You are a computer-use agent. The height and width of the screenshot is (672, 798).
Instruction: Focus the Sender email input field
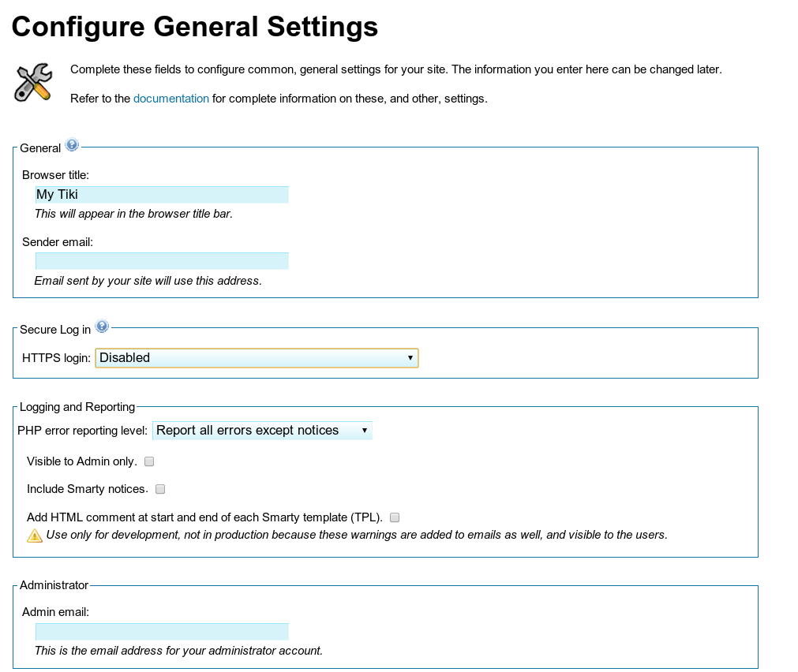[162, 261]
